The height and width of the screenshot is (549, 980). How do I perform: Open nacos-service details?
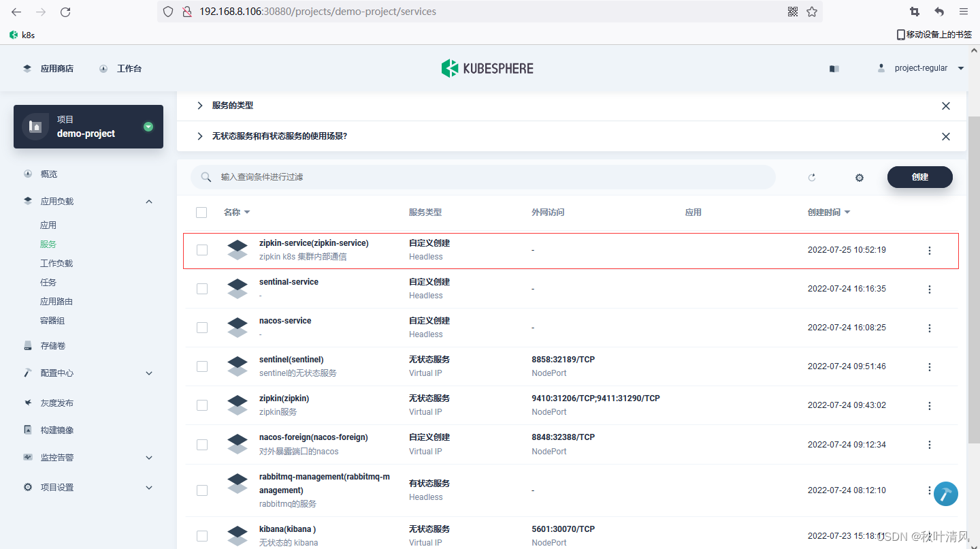tap(285, 321)
